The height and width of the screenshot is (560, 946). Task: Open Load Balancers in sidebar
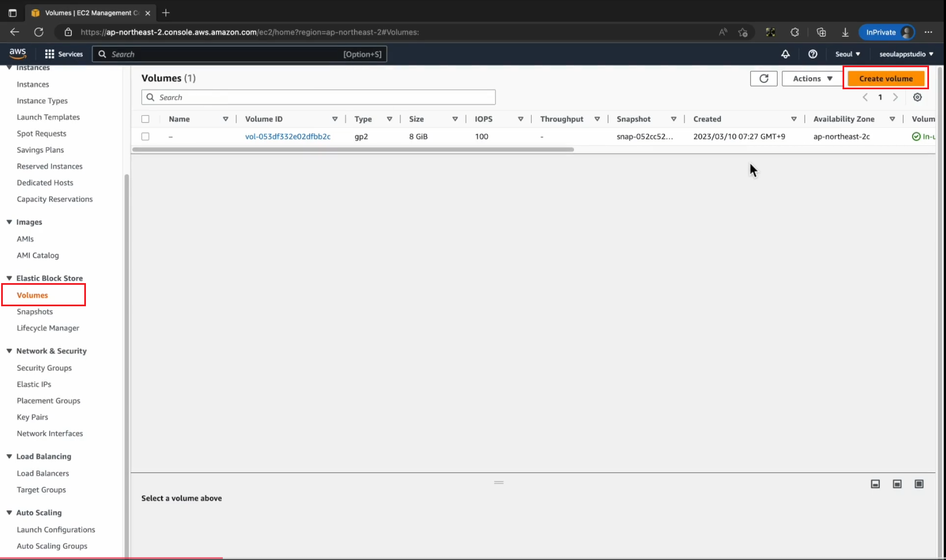click(x=43, y=474)
